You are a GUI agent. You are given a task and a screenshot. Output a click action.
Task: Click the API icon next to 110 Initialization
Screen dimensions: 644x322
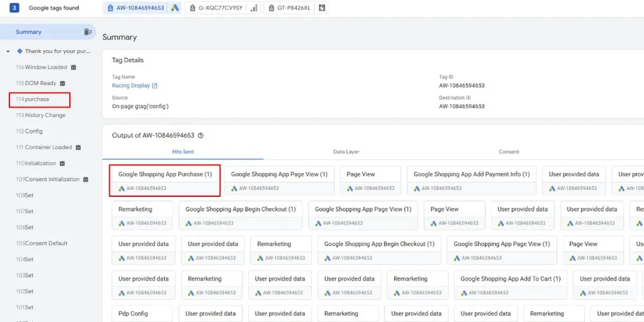pos(63,164)
